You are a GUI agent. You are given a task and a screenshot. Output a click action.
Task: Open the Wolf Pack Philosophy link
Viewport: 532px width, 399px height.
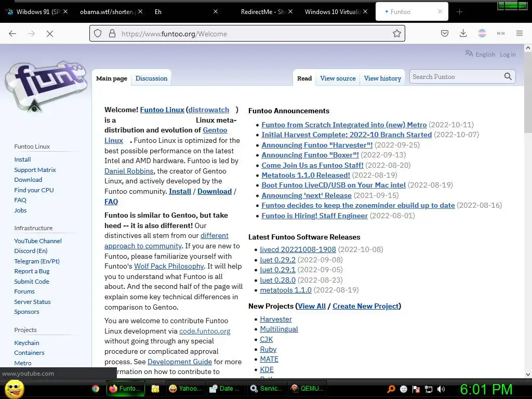(169, 266)
